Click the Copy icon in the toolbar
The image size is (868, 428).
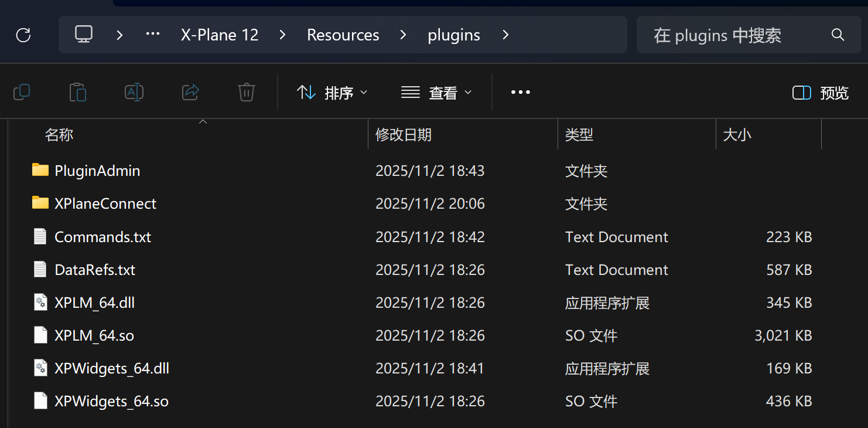(22, 92)
